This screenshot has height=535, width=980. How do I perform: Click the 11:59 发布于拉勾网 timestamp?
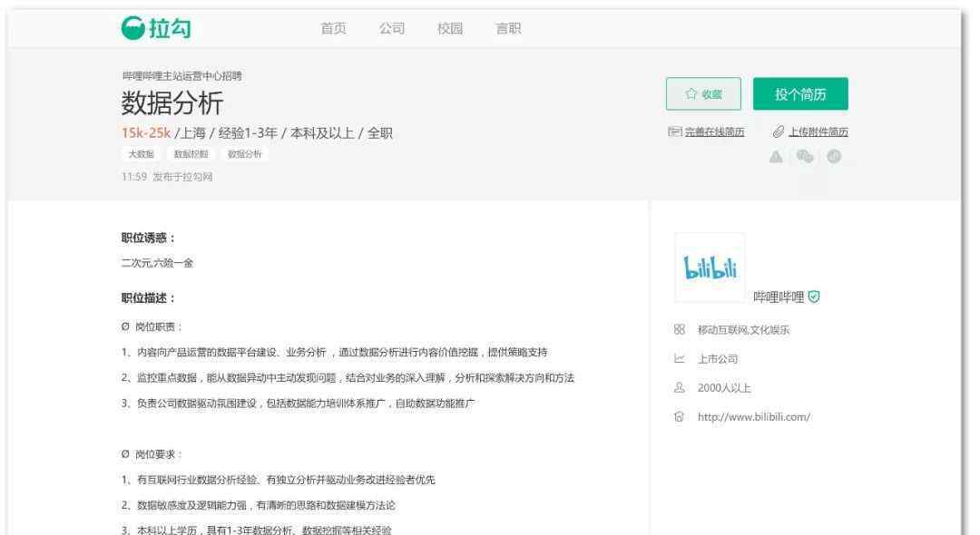[x=167, y=177]
